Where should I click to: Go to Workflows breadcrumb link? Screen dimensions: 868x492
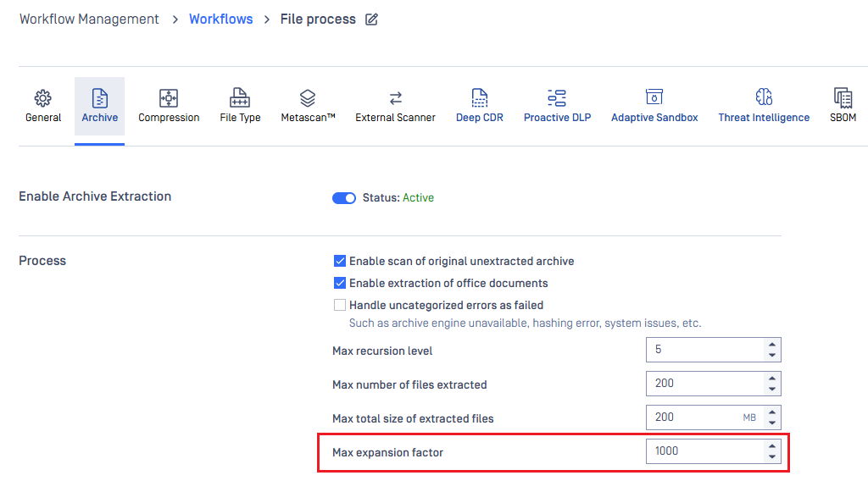click(x=220, y=19)
